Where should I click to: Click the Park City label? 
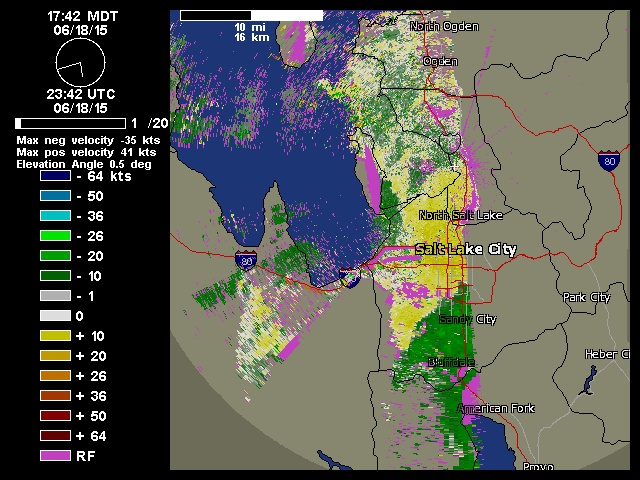click(x=587, y=298)
